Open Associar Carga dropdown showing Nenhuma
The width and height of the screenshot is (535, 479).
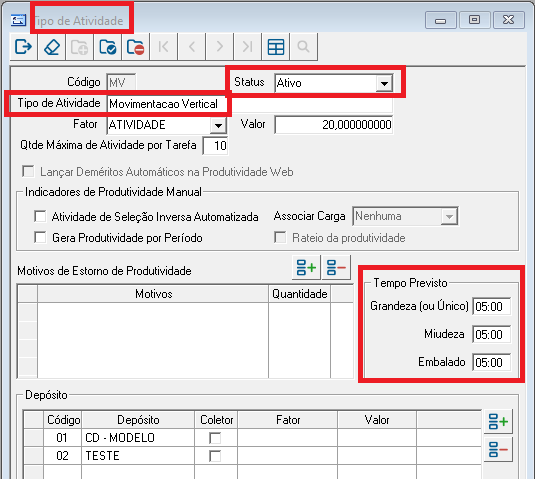pos(449,216)
